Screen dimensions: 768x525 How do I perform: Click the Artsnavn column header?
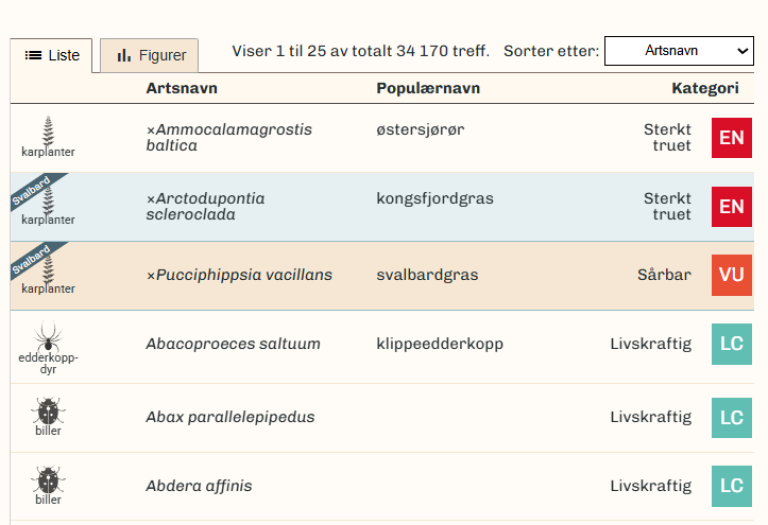(x=182, y=88)
